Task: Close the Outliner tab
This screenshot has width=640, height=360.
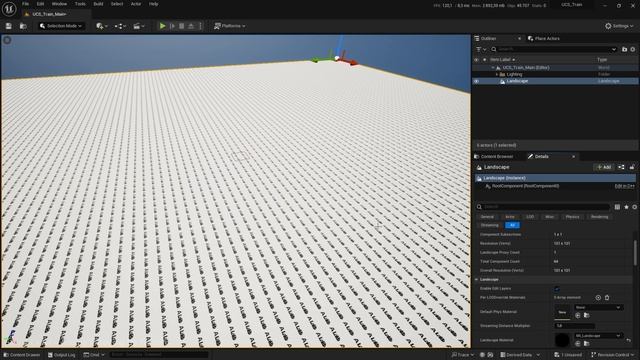Action: (x=519, y=38)
